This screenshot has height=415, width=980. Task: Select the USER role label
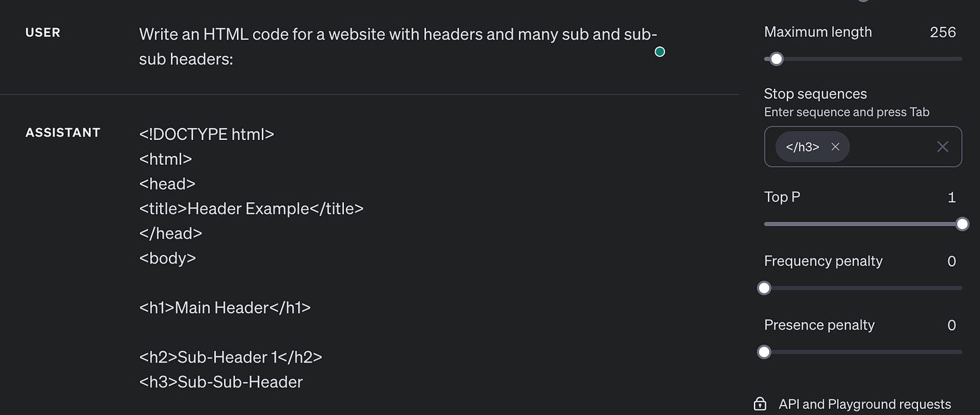click(x=42, y=32)
